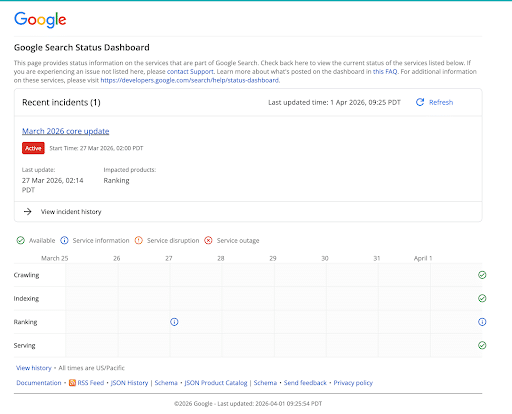Click Ranking row current status info icon
The width and height of the screenshot is (512, 414).
(x=482, y=322)
